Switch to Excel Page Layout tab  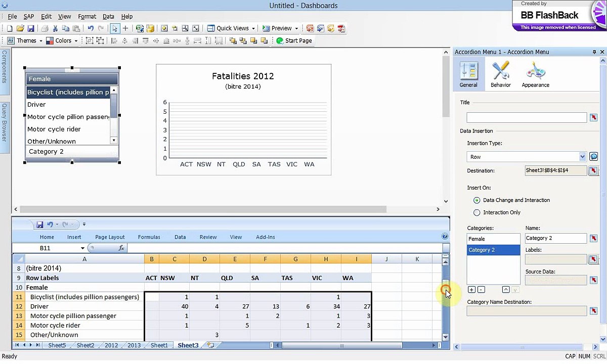[x=110, y=237]
